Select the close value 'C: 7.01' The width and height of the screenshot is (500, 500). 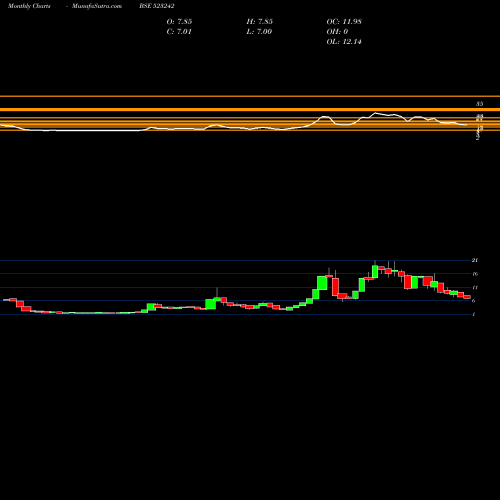[179, 32]
